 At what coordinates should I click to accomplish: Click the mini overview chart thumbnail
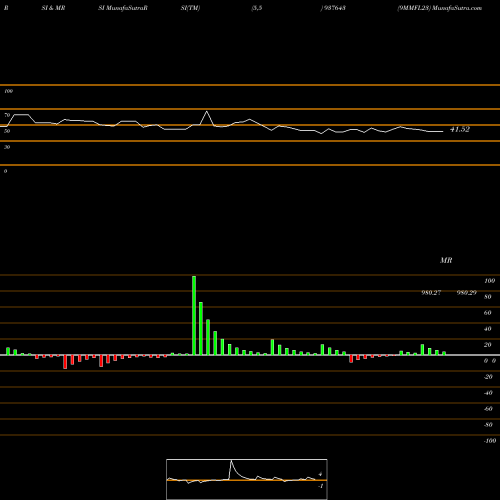coord(247,479)
